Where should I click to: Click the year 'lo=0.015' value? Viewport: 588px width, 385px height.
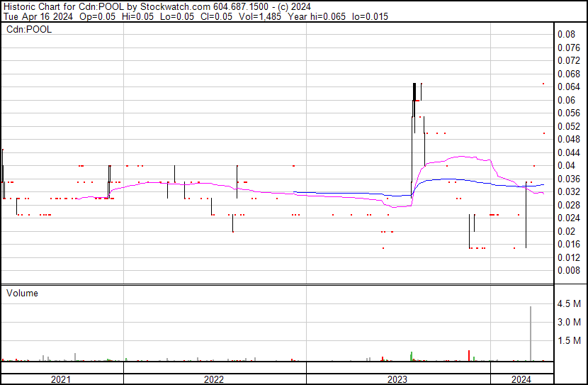370,16
